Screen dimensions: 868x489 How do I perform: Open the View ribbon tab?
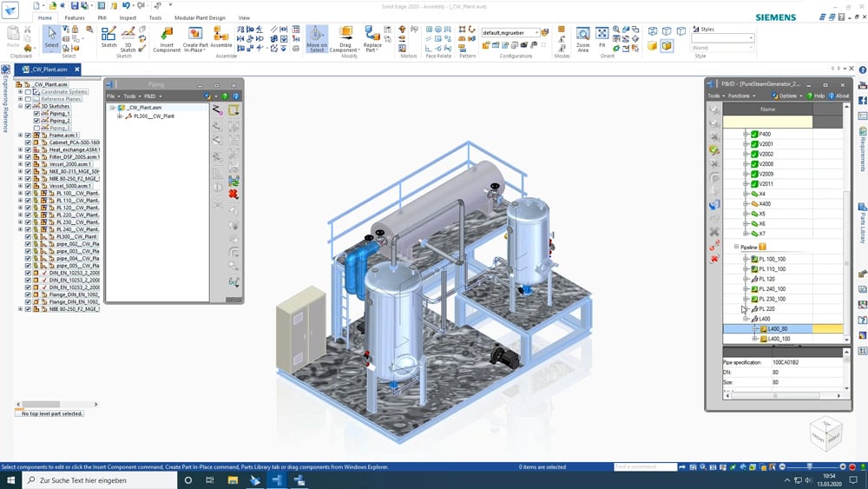point(244,17)
